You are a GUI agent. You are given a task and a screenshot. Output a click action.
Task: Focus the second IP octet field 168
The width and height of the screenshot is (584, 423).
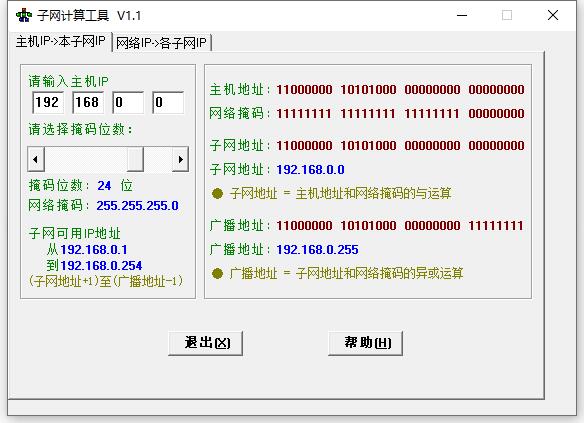coord(88,102)
